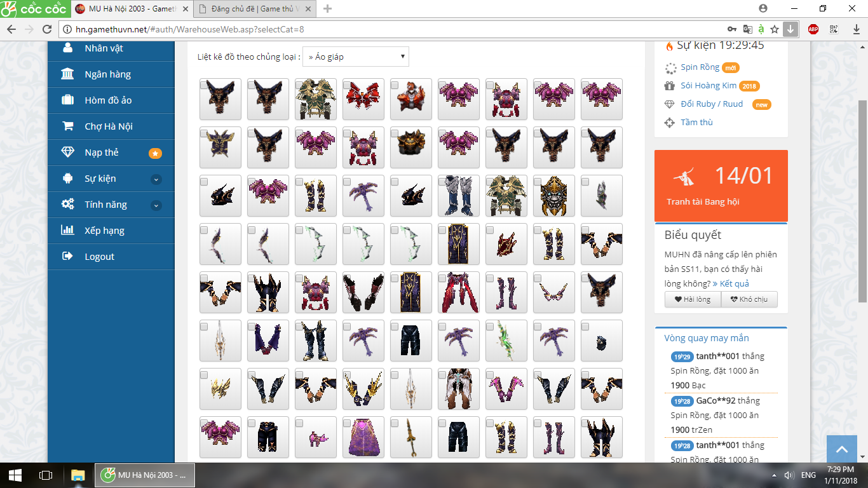Open the Áo giáp item category dropdown

tap(356, 57)
